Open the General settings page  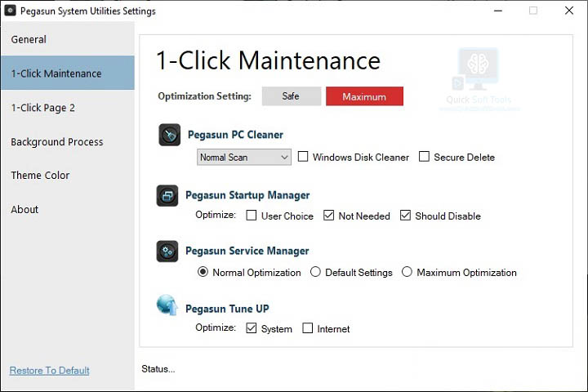[68, 39]
